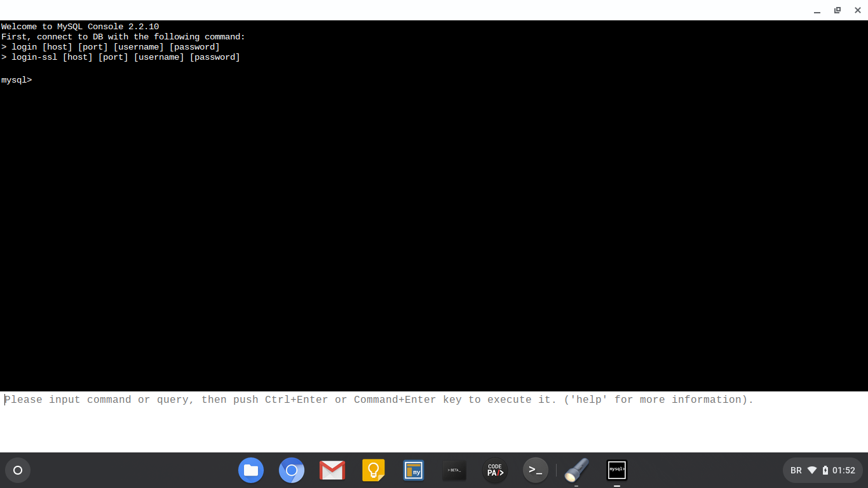Open the round terminal prompt icon

pyautogui.click(x=536, y=470)
